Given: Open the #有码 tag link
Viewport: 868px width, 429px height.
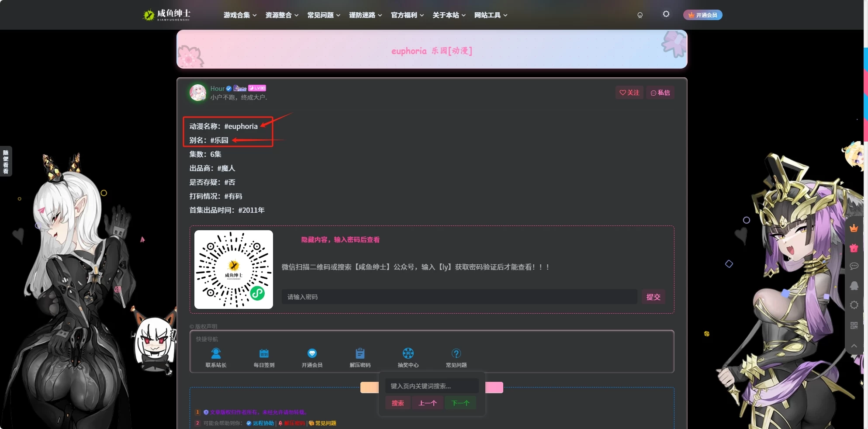Looking at the screenshot, I should pyautogui.click(x=233, y=196).
